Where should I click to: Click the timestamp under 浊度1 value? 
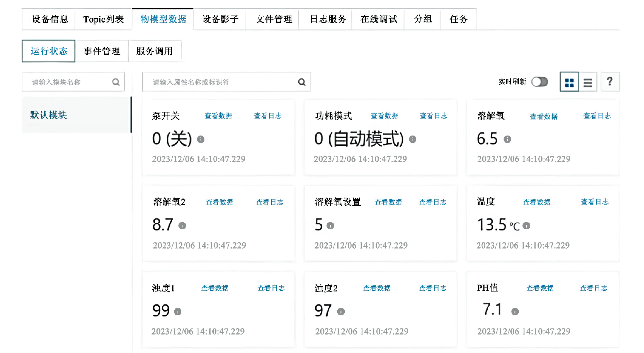pos(198,332)
